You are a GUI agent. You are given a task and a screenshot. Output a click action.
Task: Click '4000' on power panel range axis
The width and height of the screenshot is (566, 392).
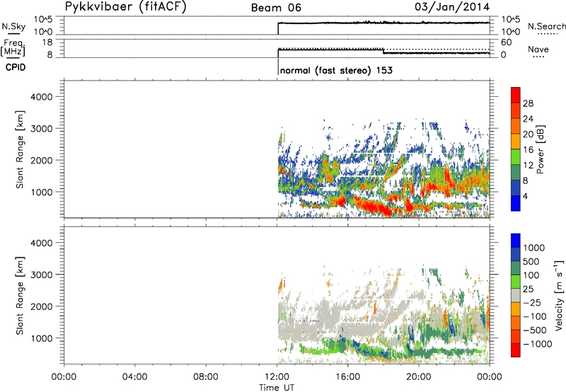click(42, 97)
